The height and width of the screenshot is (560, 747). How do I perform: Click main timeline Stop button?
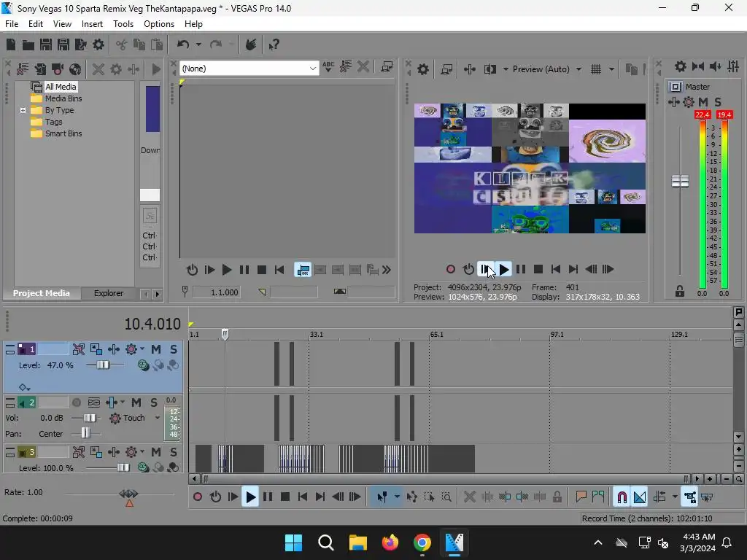click(285, 497)
